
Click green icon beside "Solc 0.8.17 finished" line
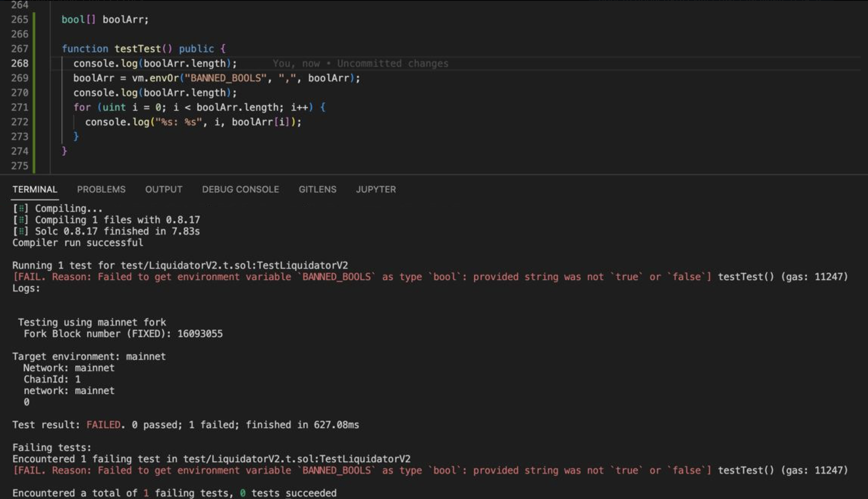(x=22, y=231)
